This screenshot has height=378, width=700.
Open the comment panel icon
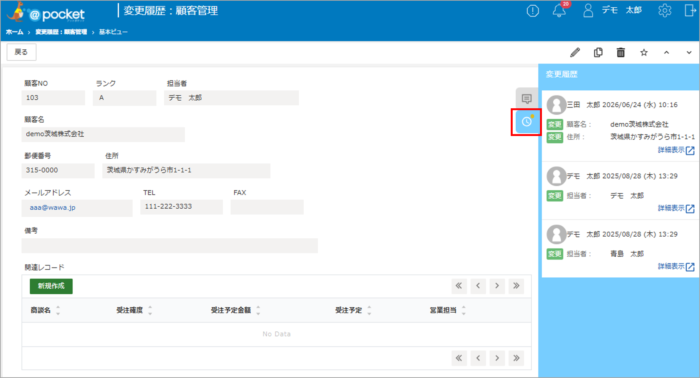pos(527,98)
